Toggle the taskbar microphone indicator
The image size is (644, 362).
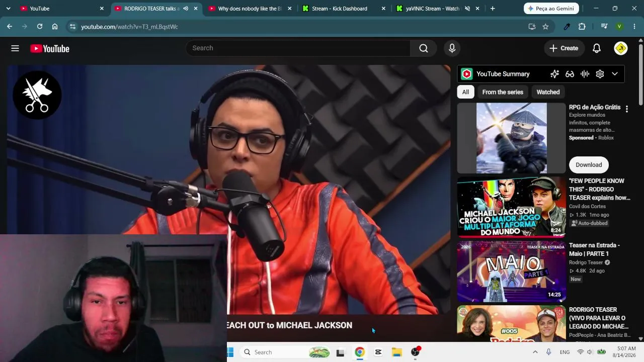point(548,352)
